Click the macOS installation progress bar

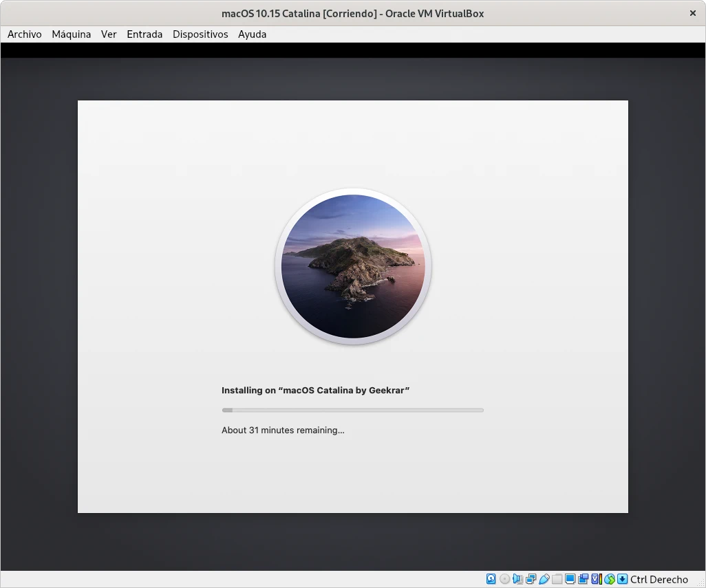coord(352,410)
